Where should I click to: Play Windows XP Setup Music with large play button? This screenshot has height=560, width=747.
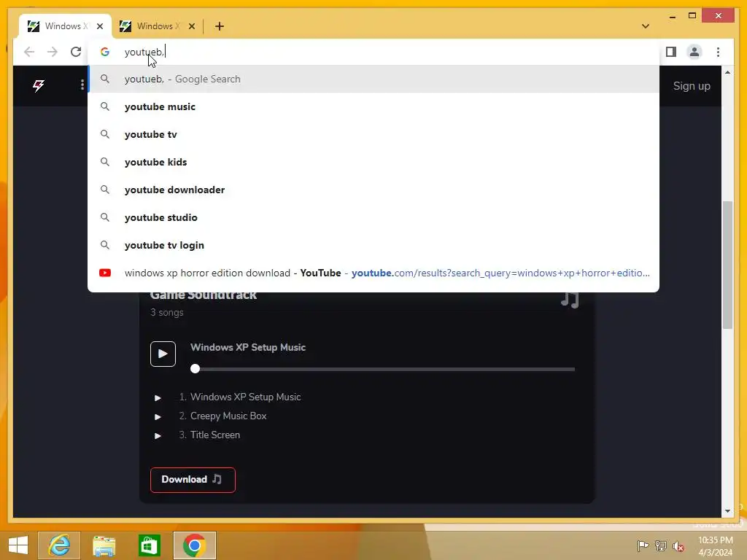pyautogui.click(x=163, y=354)
